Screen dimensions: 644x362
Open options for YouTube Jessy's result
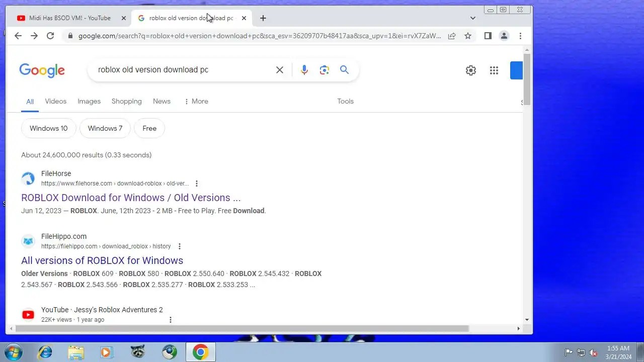[x=171, y=320]
